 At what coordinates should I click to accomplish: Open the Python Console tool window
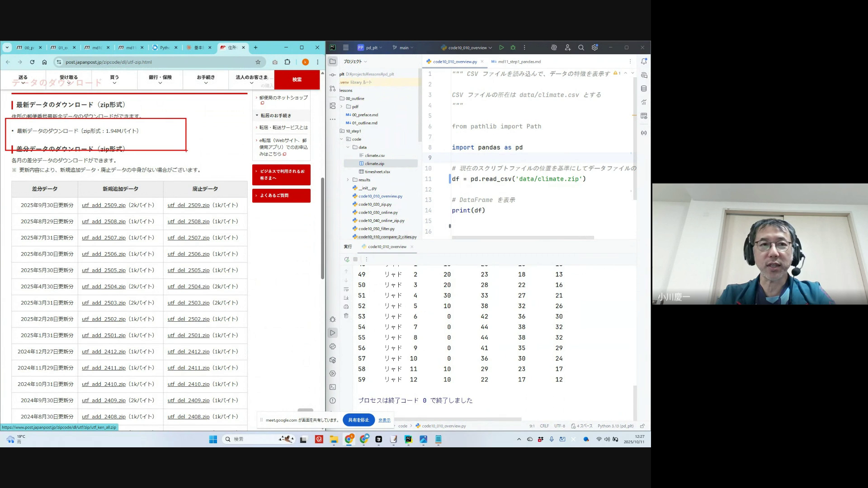pyautogui.click(x=333, y=347)
